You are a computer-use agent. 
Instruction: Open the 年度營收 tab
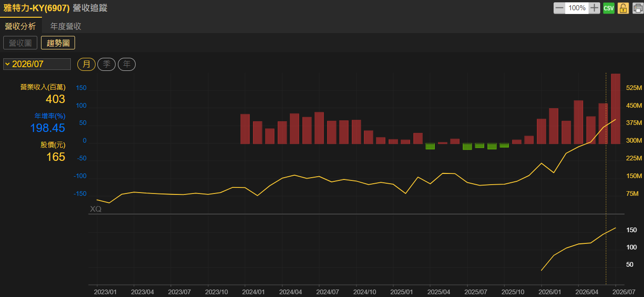coord(66,26)
